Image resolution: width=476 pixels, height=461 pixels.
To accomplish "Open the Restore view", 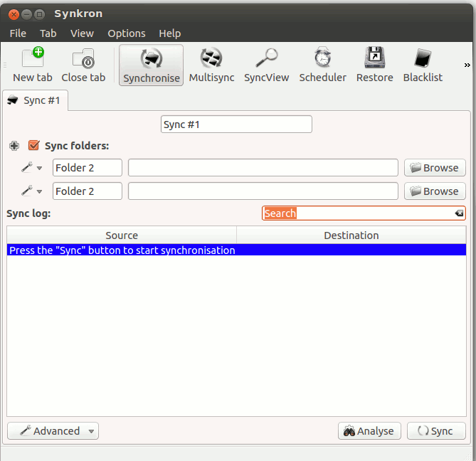I will (374, 65).
